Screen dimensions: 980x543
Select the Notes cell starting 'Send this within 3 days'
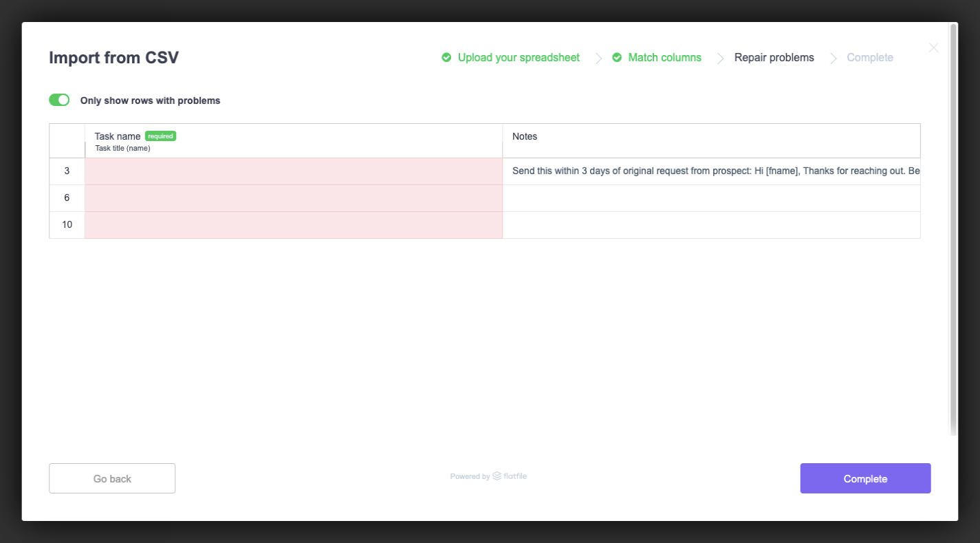click(x=711, y=171)
